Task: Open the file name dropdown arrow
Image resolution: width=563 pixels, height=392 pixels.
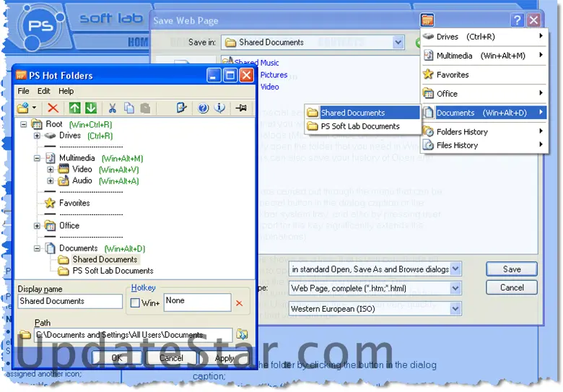Action: click(x=455, y=269)
